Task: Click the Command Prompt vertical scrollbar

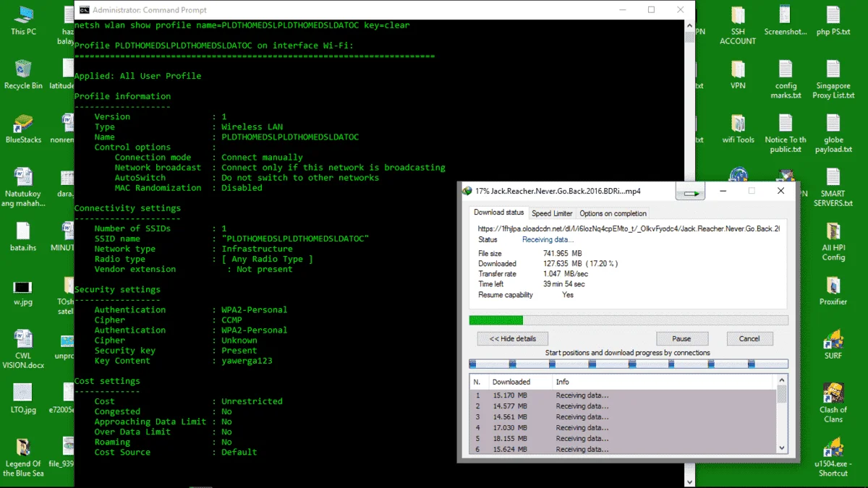Action: [689, 253]
